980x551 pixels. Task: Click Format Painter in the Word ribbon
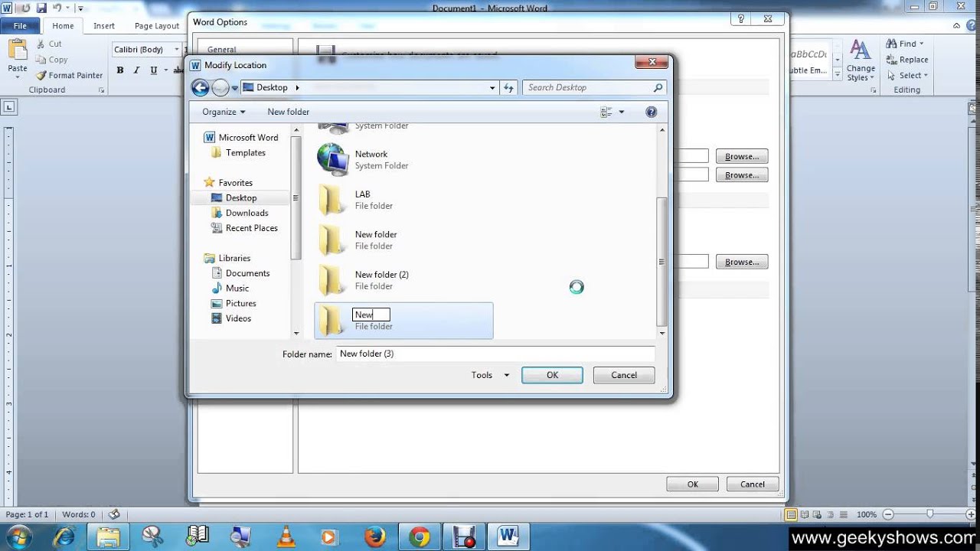tap(69, 76)
